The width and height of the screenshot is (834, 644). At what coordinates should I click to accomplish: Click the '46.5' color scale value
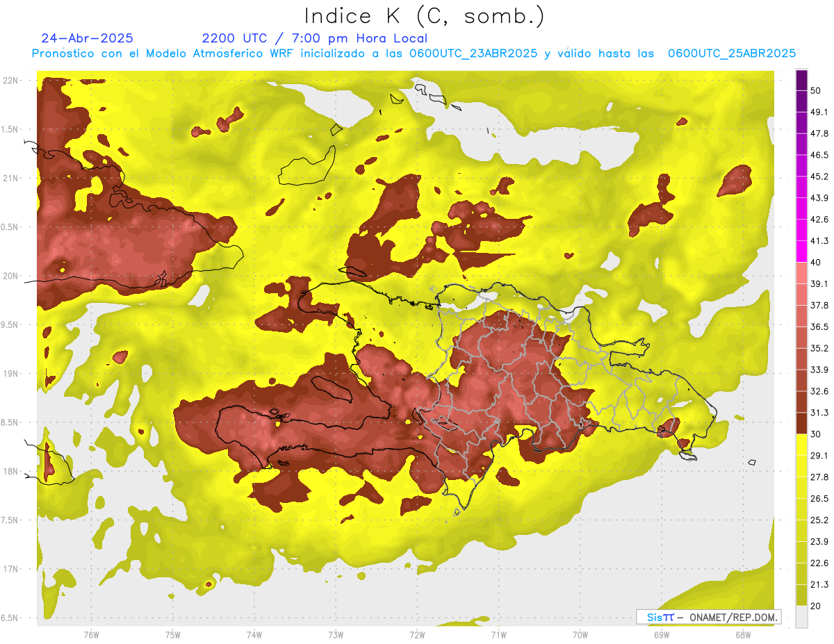(819, 155)
